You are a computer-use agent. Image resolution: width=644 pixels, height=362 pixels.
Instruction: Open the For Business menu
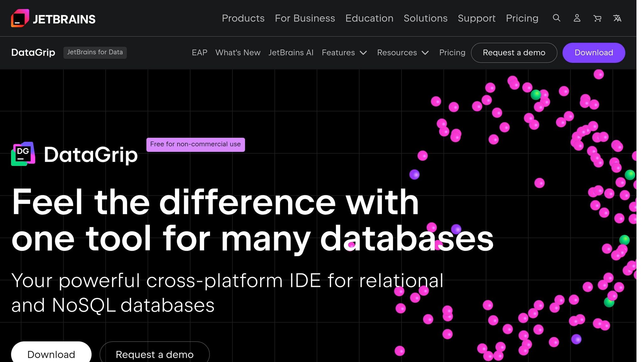(305, 18)
